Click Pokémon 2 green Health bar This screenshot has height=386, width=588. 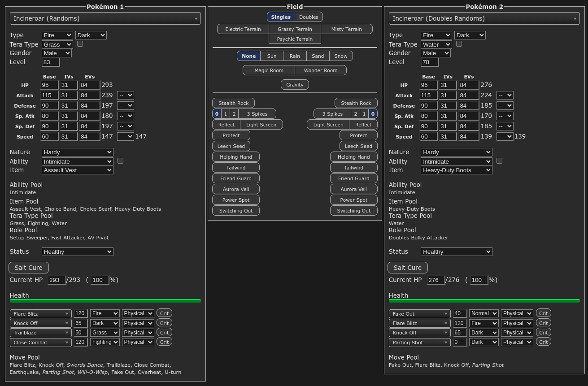(484, 301)
